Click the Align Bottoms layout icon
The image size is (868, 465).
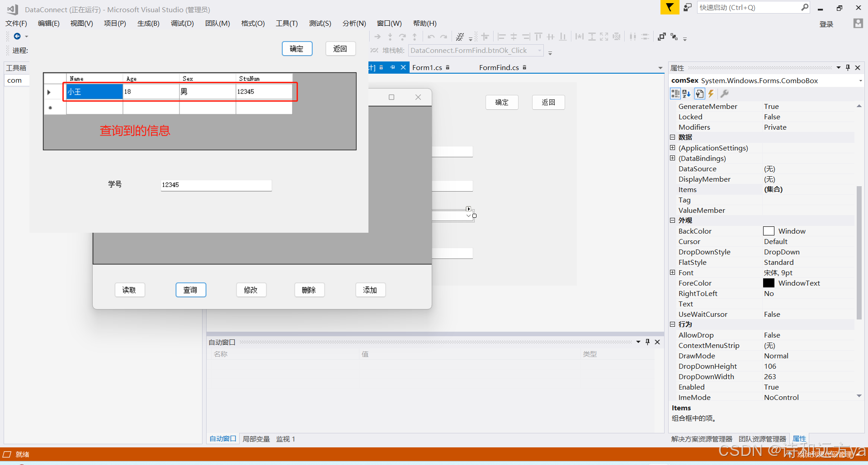coord(562,37)
